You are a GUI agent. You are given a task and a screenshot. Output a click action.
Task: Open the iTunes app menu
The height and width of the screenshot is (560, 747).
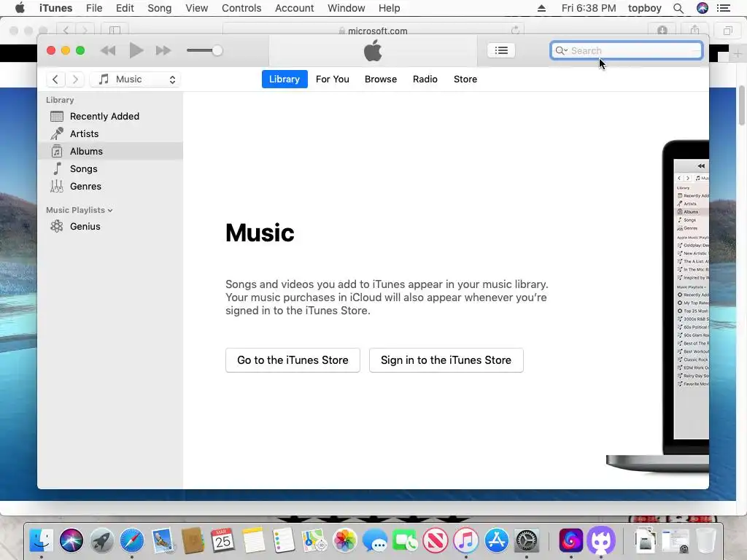point(55,8)
